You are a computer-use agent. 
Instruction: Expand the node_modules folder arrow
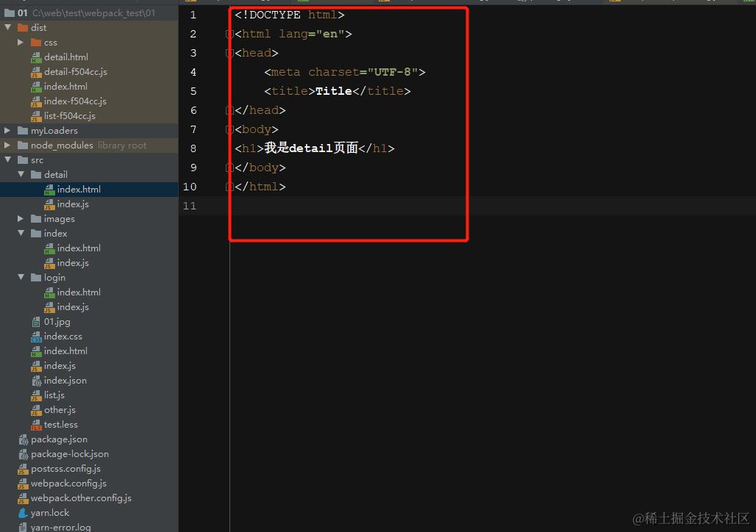(7, 145)
